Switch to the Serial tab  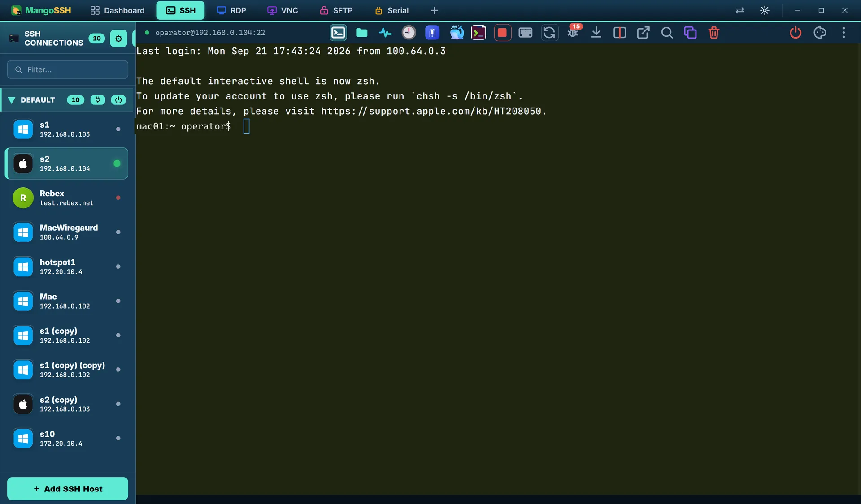click(x=391, y=10)
